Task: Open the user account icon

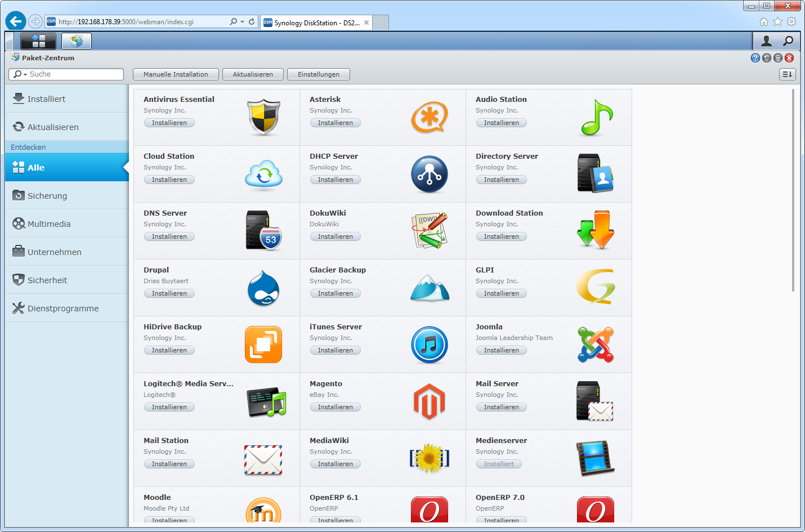Action: [766, 41]
